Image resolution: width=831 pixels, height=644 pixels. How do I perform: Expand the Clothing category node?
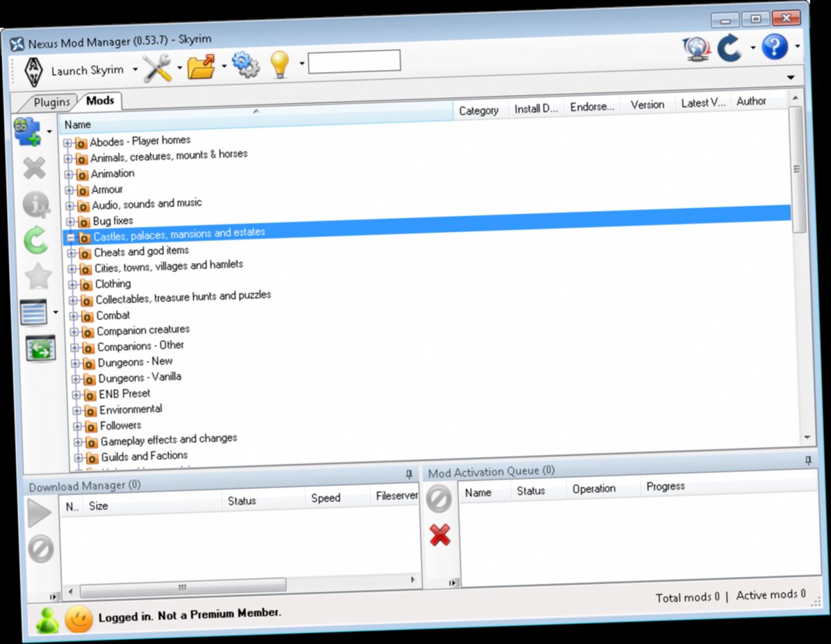72,285
